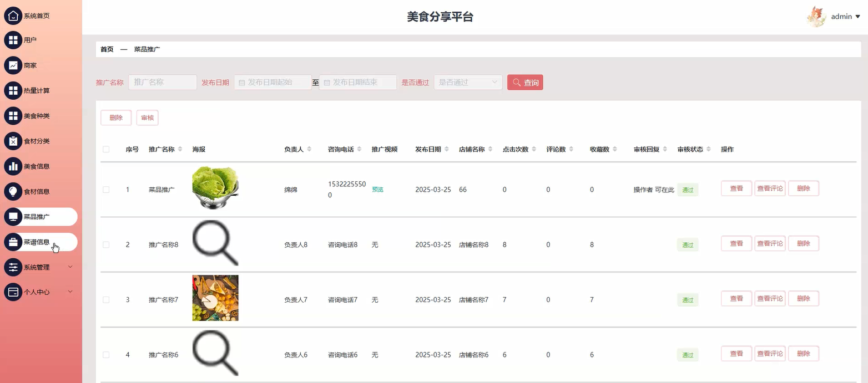Navigate to 首页 via the breadcrumb

(x=107, y=49)
